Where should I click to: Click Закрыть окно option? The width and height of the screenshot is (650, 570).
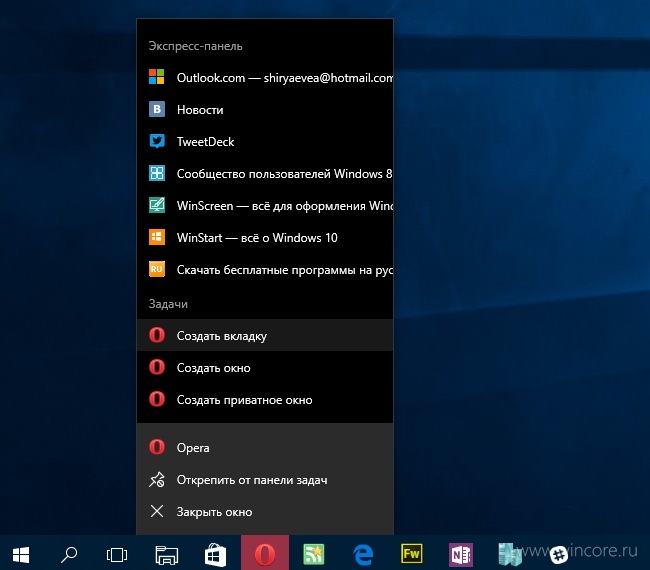[x=265, y=512]
